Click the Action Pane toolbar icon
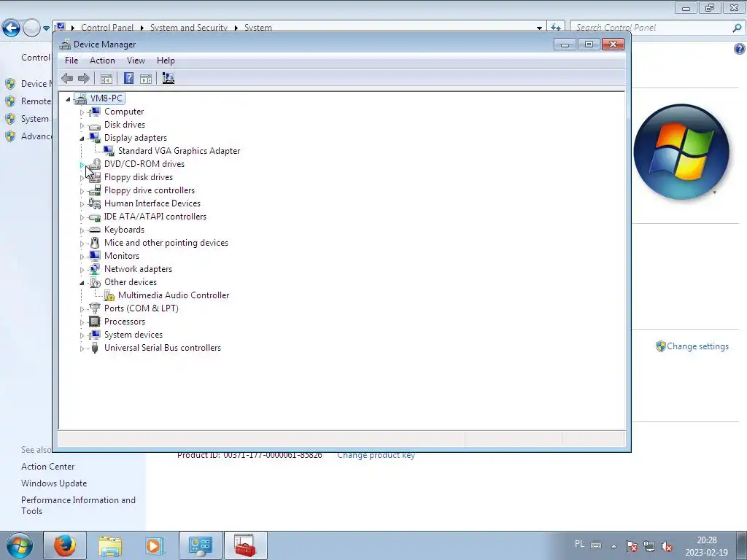747x560 pixels. [146, 79]
